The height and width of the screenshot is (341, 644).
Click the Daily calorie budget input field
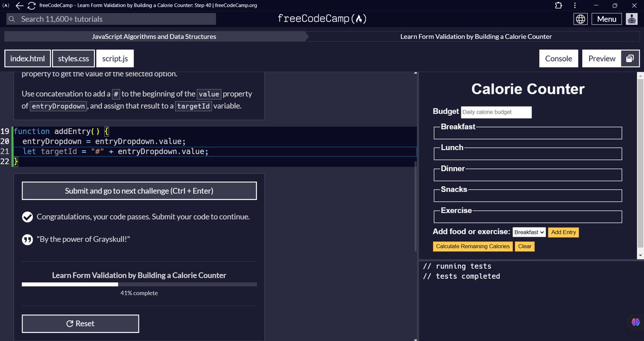click(x=496, y=112)
